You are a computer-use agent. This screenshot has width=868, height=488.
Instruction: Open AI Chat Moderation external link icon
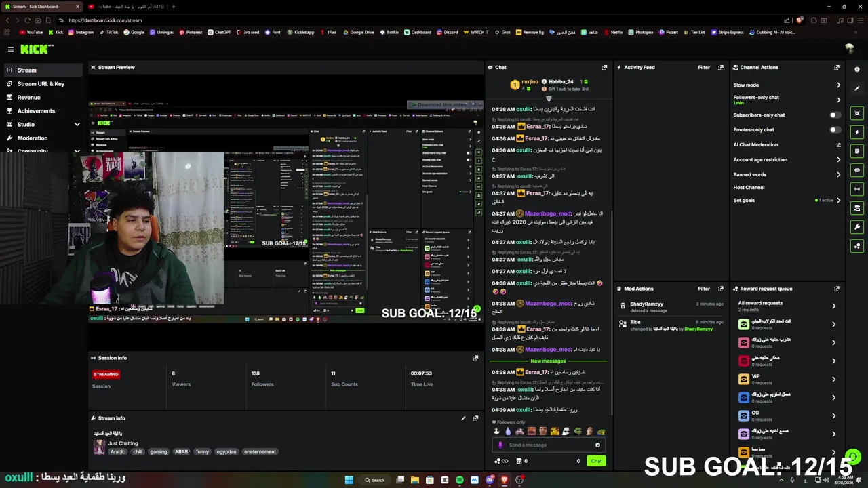tap(838, 144)
